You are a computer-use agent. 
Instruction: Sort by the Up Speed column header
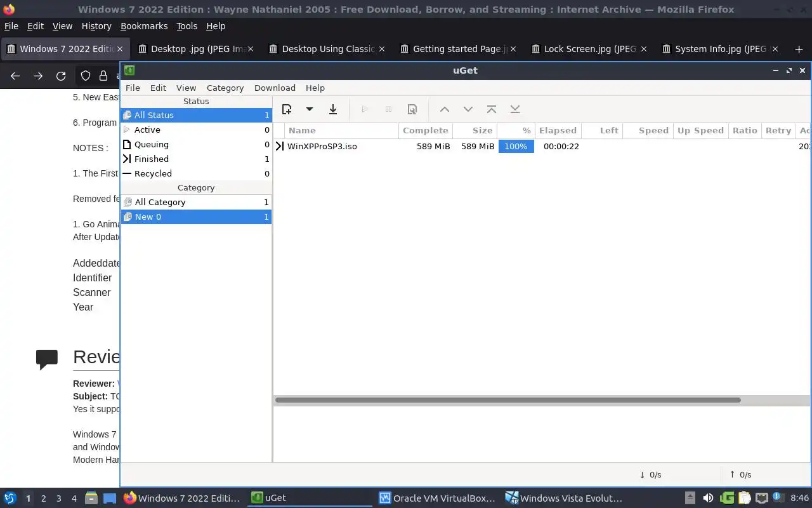(700, 130)
